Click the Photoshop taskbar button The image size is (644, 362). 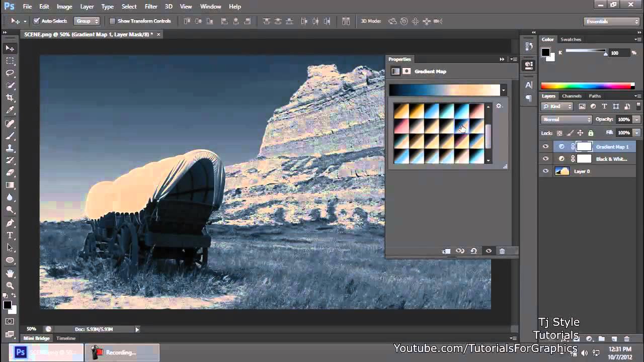point(46,352)
